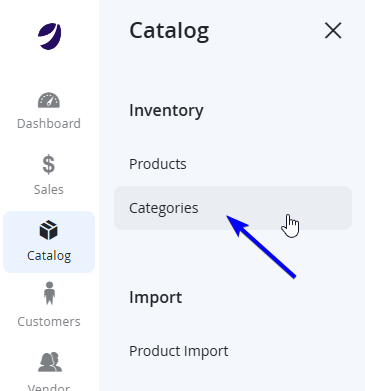
Task: Click the Import section heading
Action: (156, 298)
